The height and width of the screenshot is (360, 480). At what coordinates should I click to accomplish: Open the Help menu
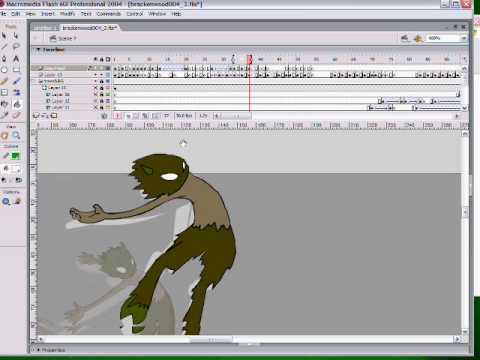click(x=176, y=14)
